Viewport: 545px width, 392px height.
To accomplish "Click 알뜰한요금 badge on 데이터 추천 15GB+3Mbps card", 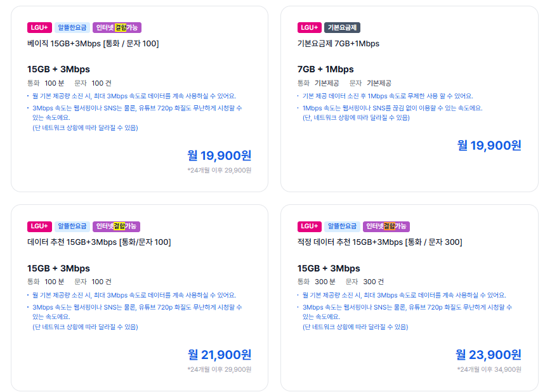I will [x=72, y=226].
